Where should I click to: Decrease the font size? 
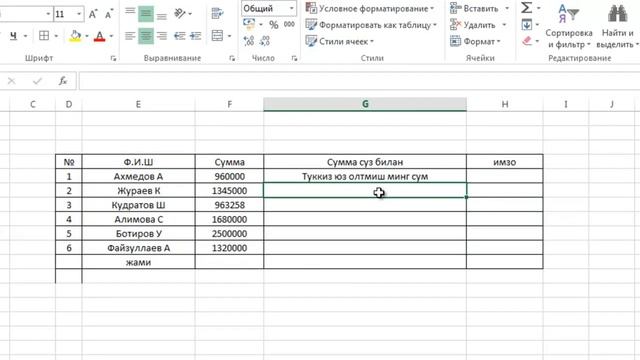tap(109, 14)
